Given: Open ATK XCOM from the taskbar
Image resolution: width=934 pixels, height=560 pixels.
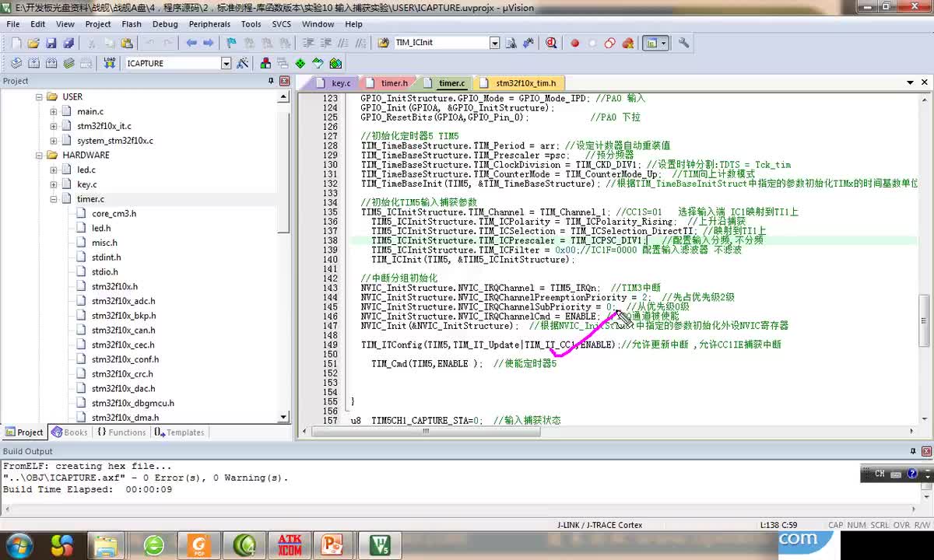Looking at the screenshot, I should click(x=290, y=544).
